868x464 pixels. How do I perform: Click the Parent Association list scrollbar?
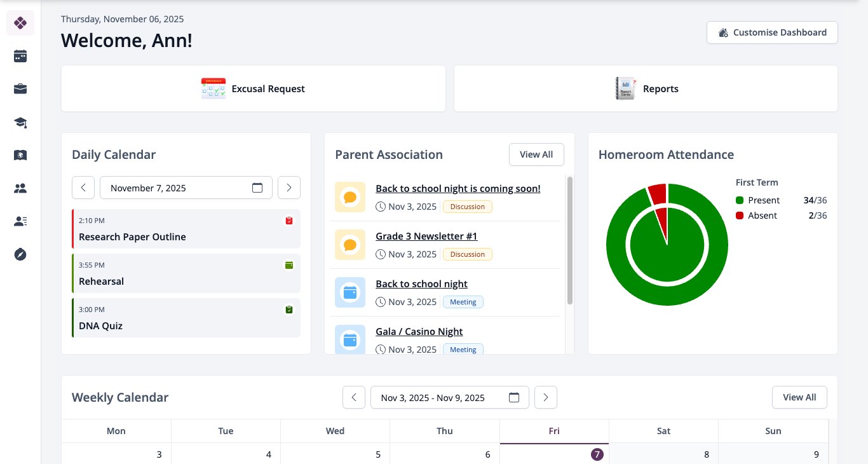pyautogui.click(x=570, y=240)
